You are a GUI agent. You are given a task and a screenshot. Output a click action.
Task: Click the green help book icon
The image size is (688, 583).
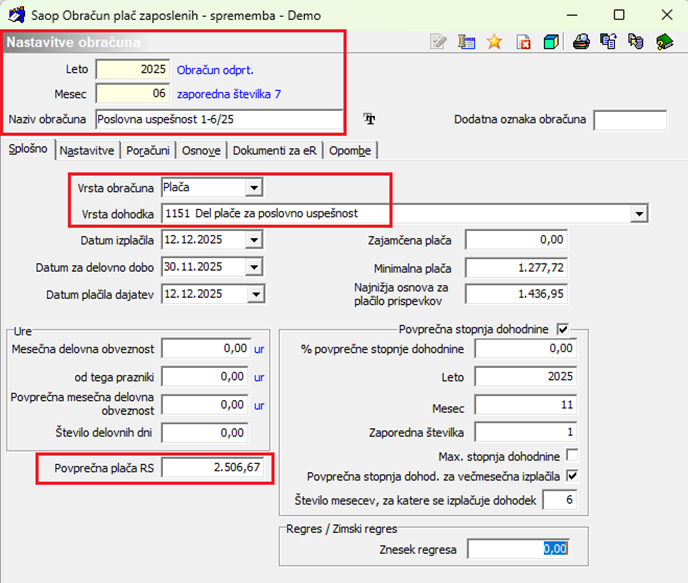pos(664,42)
